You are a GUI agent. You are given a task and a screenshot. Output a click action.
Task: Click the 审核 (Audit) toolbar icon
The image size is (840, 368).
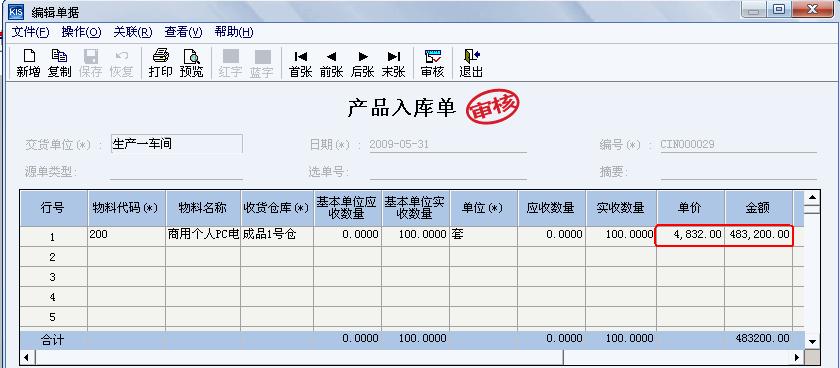[x=432, y=63]
